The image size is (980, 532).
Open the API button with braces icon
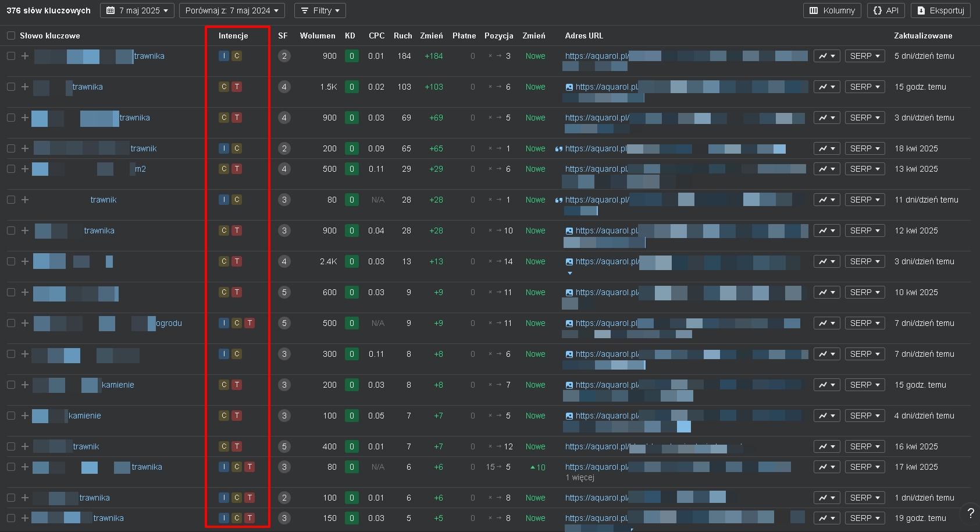pos(886,10)
